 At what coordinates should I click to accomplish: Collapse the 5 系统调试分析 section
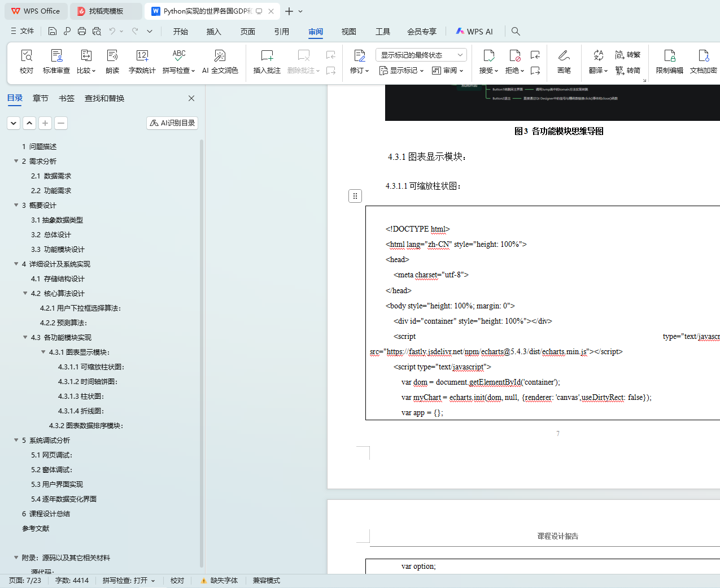pyautogui.click(x=16, y=440)
